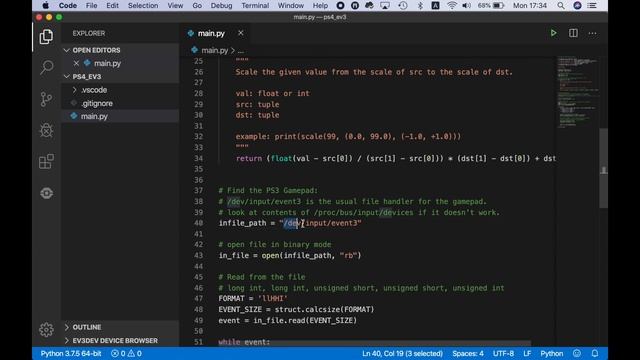Viewport: 640px width, 360px height.
Task: Open notifications bell in status bar
Action: tap(595, 353)
